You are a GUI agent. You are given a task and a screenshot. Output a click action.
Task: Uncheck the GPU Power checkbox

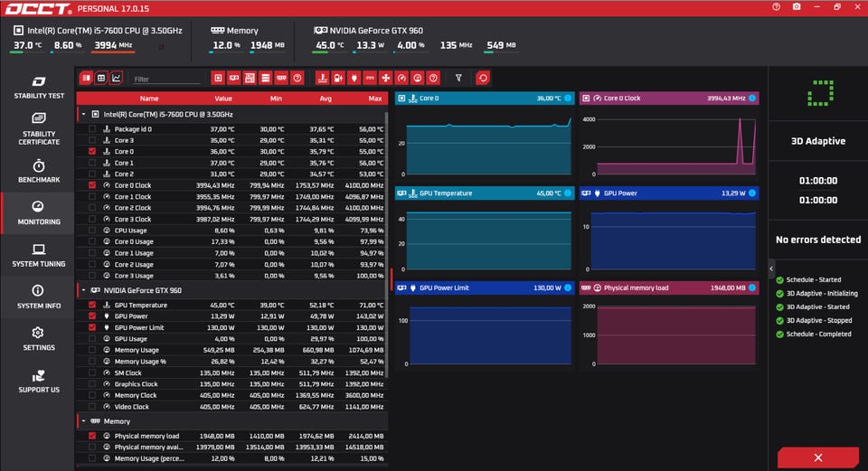pos(92,316)
